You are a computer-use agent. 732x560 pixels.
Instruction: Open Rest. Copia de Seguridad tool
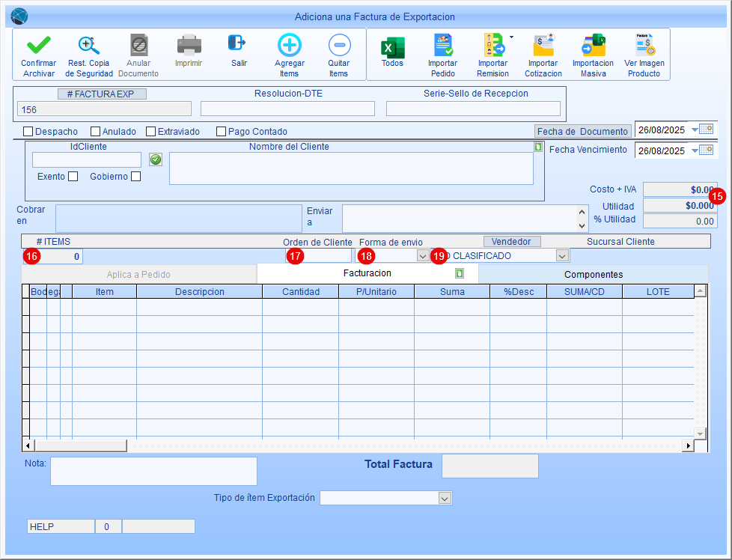tap(89, 46)
